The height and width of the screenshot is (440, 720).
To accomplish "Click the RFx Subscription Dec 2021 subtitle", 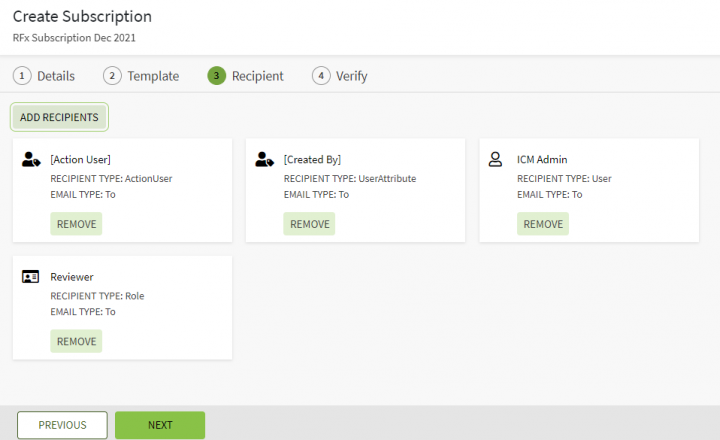I will [74, 38].
